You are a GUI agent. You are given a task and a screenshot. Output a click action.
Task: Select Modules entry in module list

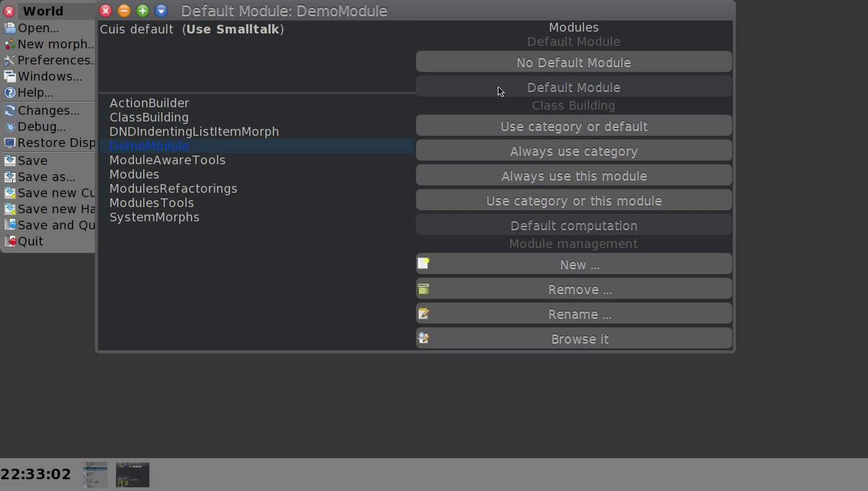257,174
